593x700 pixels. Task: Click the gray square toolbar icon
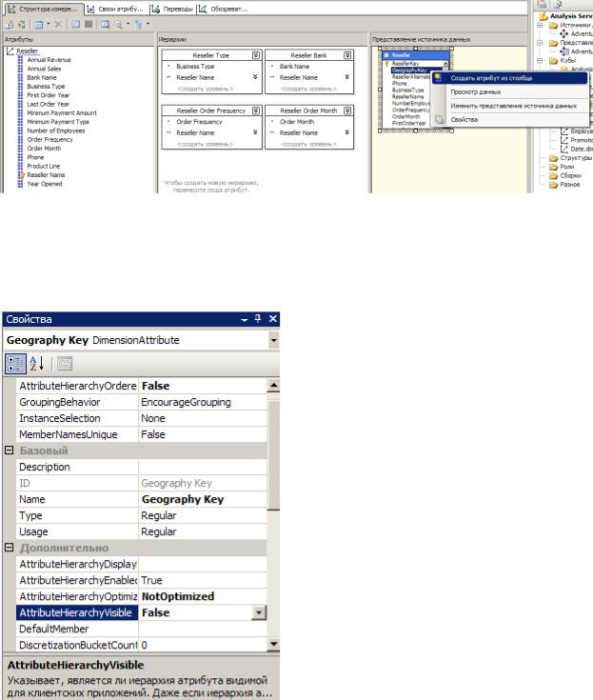89,25
